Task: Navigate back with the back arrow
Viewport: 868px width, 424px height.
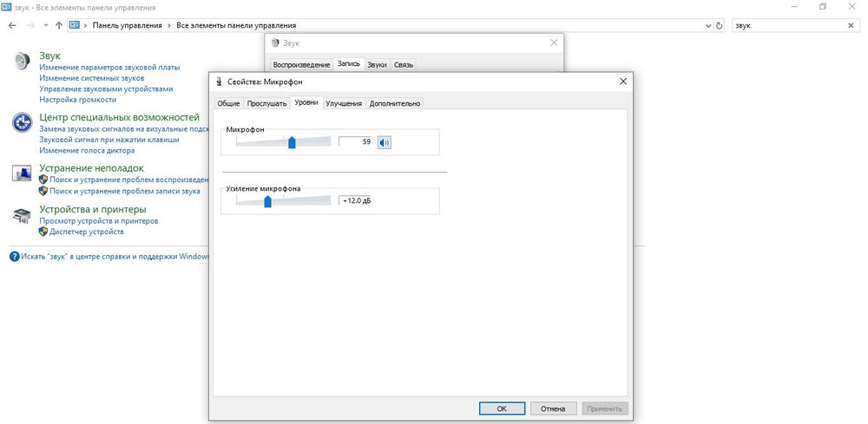Action: pyautogui.click(x=12, y=26)
